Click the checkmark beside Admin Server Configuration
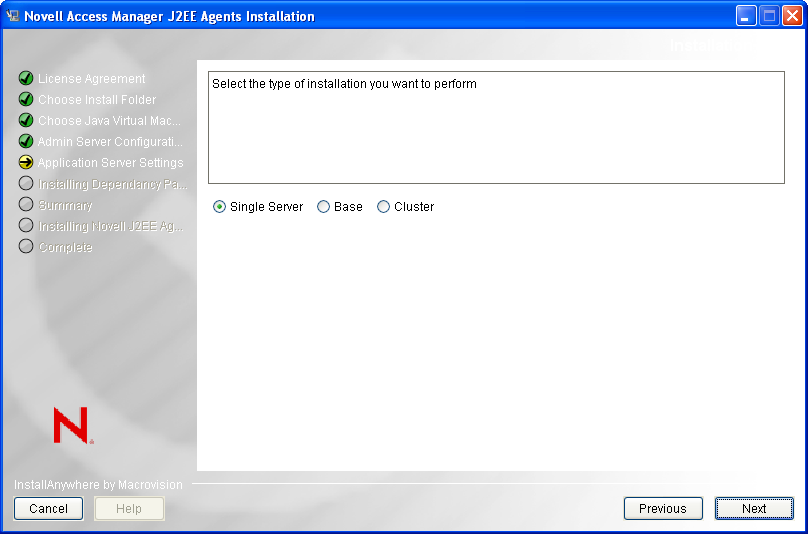Image resolution: width=808 pixels, height=534 pixels. pos(26,142)
